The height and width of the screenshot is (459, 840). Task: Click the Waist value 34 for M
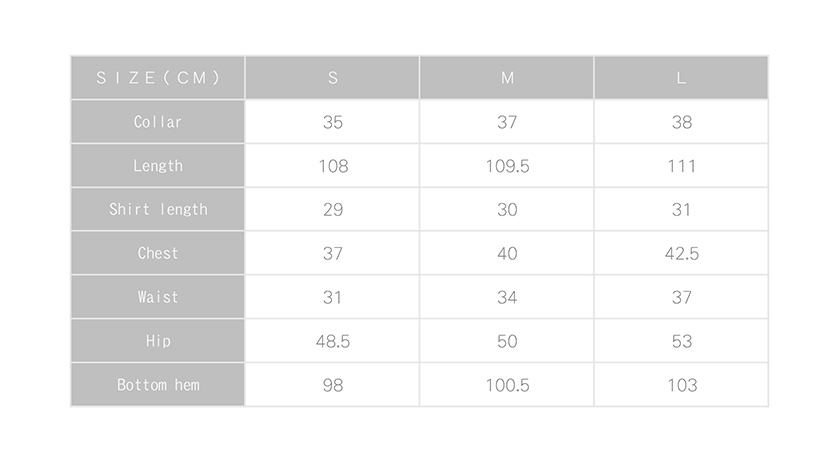tap(507, 297)
